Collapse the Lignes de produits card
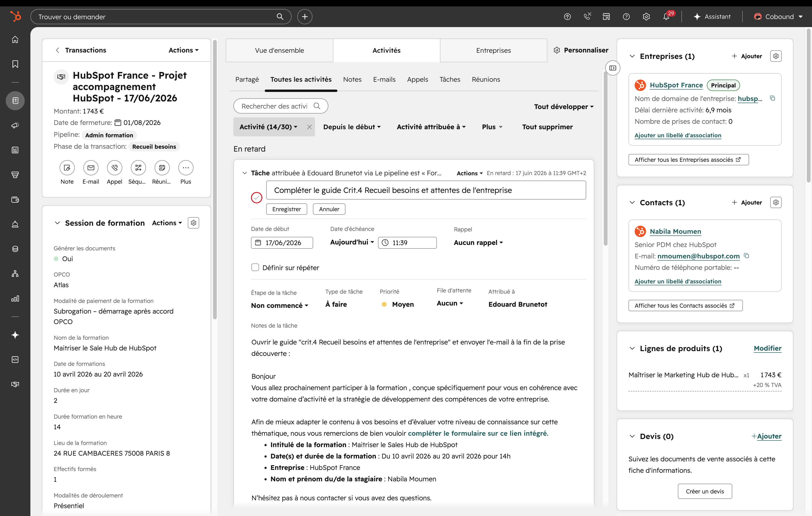The width and height of the screenshot is (812, 516). [632, 348]
